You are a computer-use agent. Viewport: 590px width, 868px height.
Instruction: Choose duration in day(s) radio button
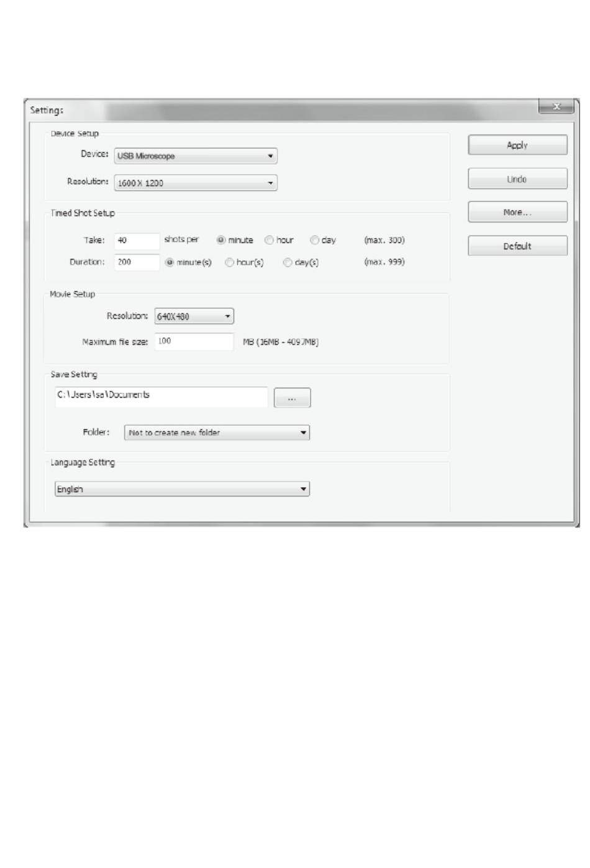click(288, 262)
